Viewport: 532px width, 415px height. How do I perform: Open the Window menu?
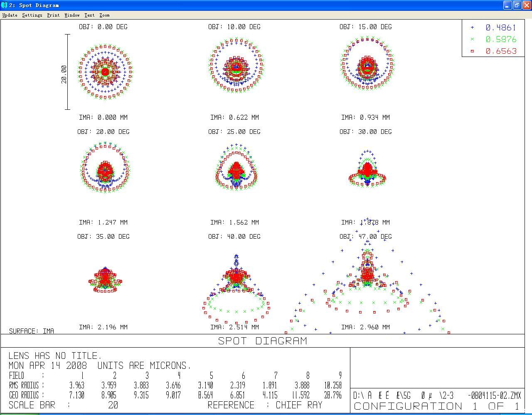pyautogui.click(x=72, y=15)
